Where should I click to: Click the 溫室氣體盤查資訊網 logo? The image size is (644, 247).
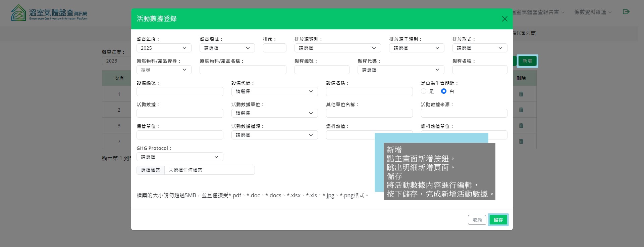[x=49, y=13]
